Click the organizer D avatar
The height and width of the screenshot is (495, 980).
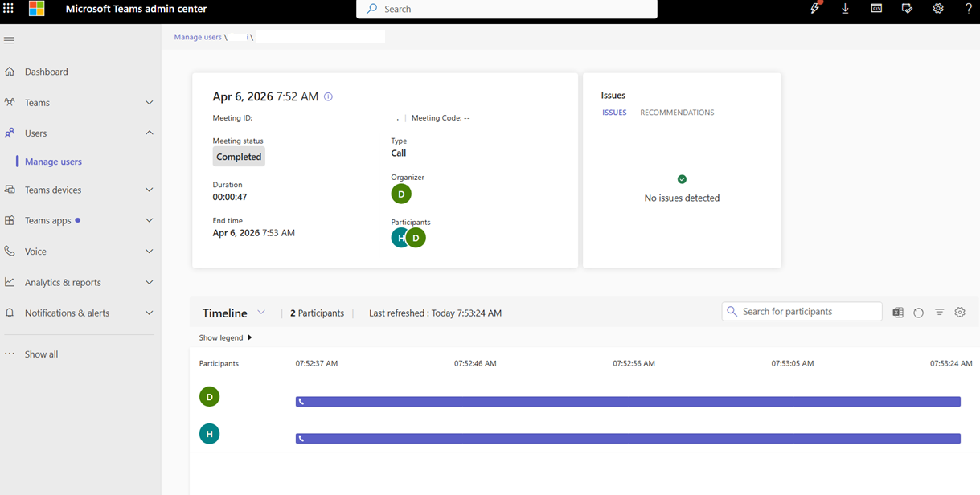401,194
